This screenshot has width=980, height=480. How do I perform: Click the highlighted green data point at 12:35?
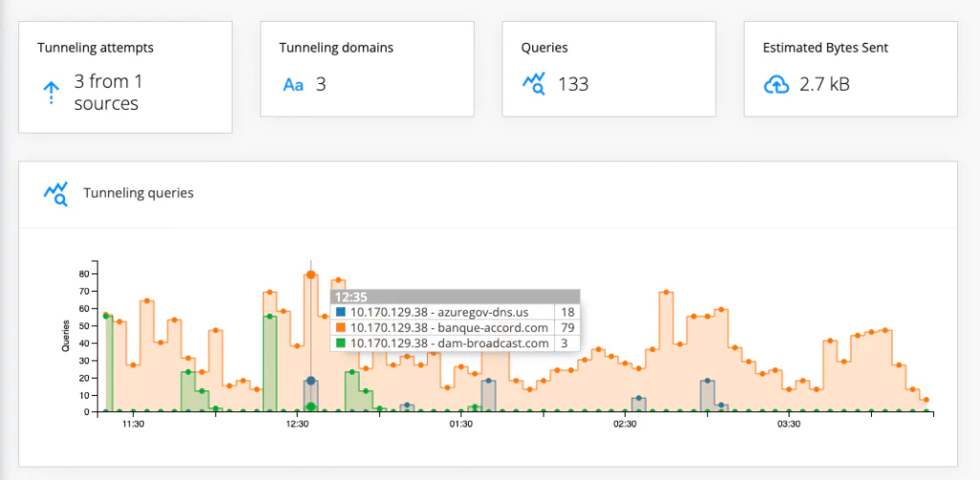point(311,407)
